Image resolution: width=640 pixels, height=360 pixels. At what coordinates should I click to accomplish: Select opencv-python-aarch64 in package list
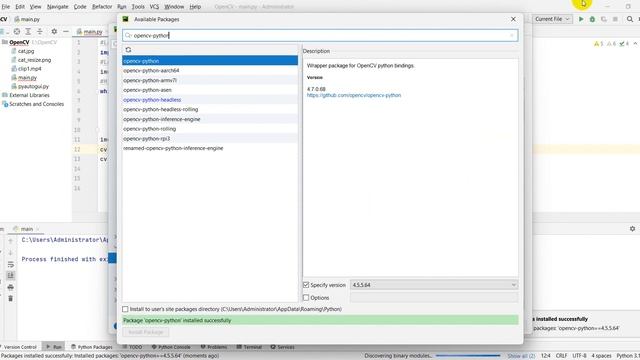click(210, 71)
